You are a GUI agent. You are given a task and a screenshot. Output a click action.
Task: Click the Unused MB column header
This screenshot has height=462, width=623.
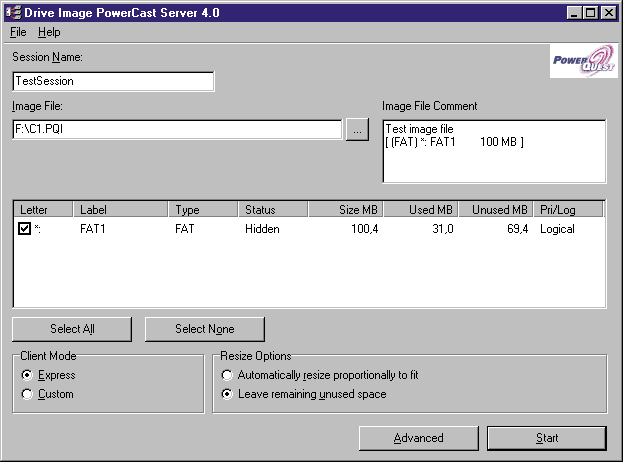click(496, 209)
